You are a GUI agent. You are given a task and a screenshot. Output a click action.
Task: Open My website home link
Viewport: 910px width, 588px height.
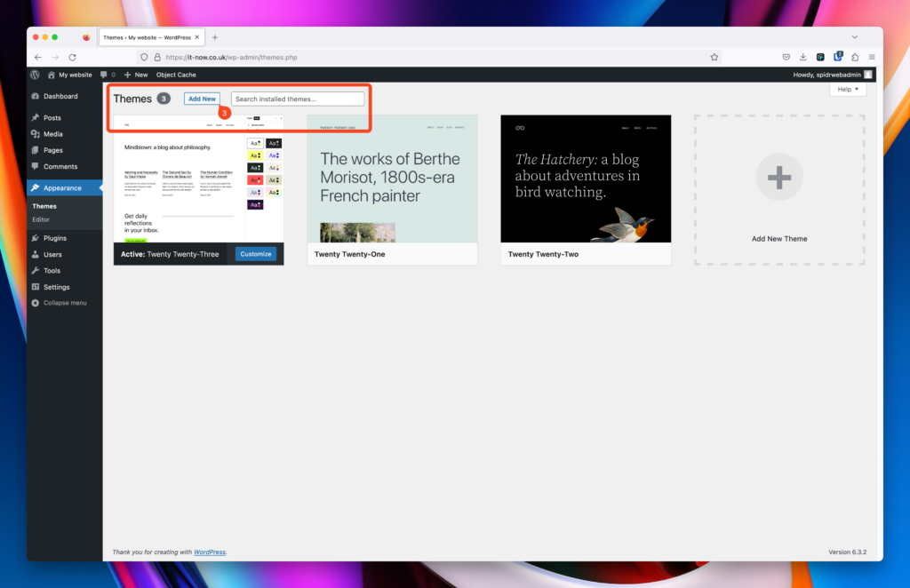pyautogui.click(x=69, y=75)
